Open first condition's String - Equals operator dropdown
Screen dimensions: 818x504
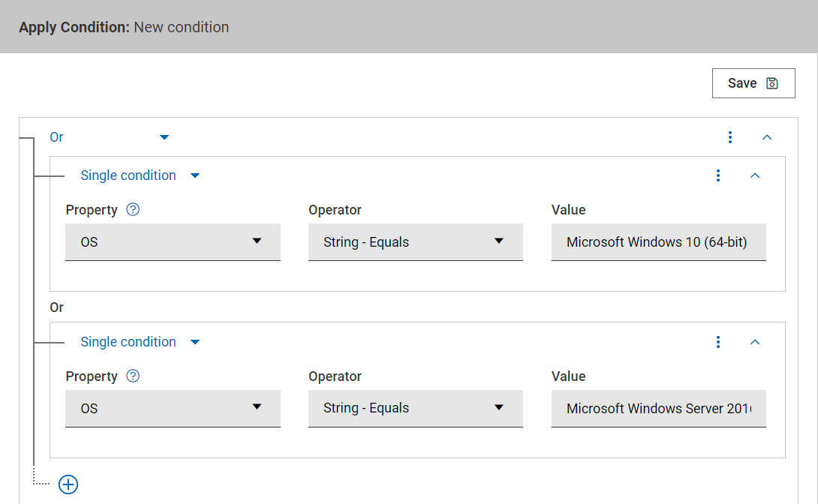click(x=415, y=242)
